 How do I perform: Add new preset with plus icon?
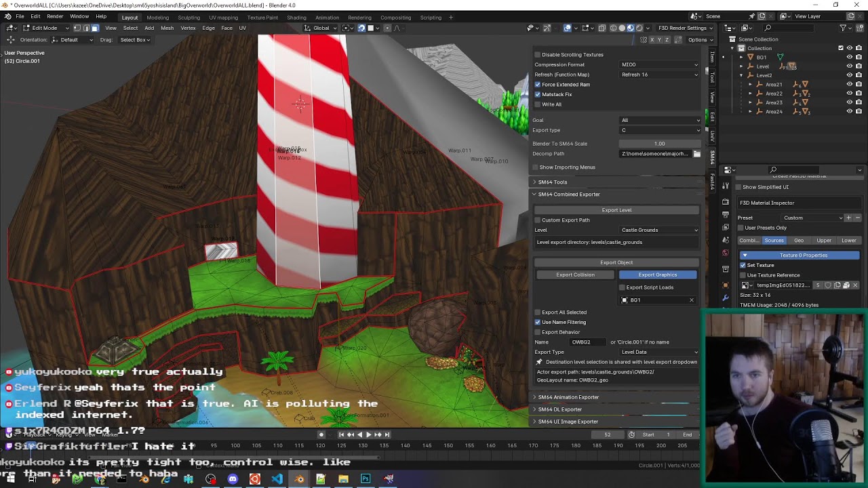point(848,218)
